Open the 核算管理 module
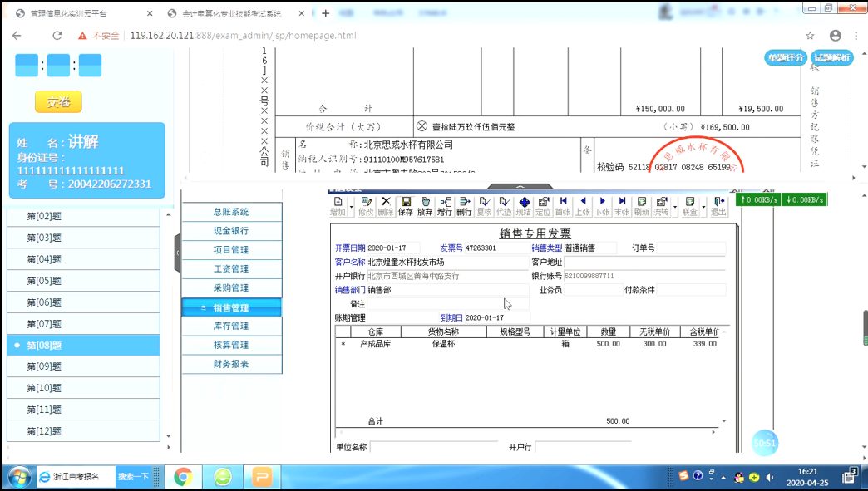 pos(231,345)
